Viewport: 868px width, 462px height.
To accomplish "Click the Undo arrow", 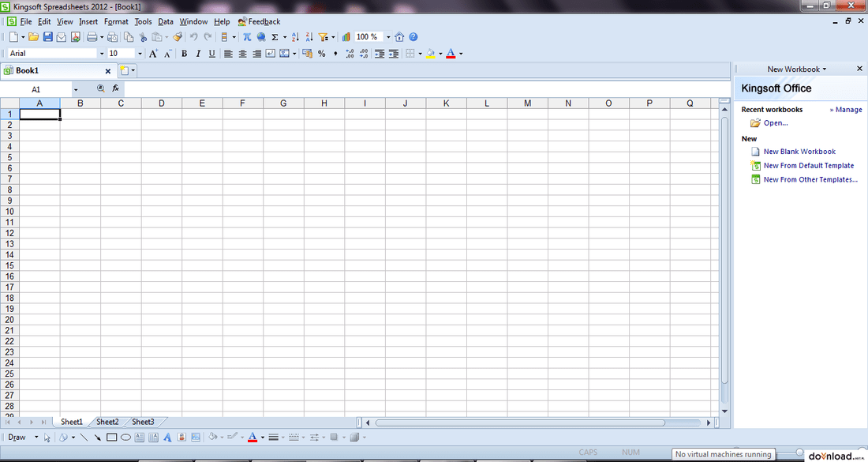I will coord(194,37).
